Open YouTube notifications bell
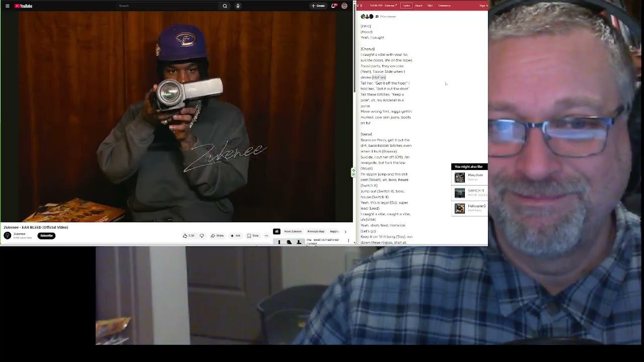The height and width of the screenshot is (362, 644). pyautogui.click(x=333, y=6)
